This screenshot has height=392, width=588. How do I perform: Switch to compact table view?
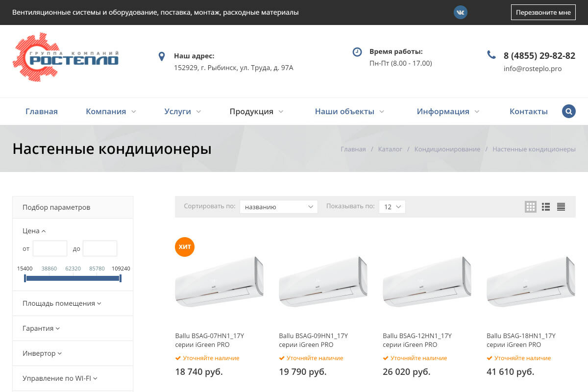click(561, 207)
